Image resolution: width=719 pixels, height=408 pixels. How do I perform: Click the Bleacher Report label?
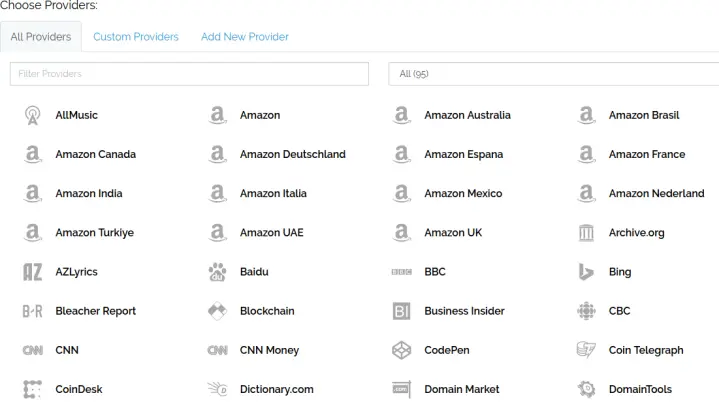96,311
